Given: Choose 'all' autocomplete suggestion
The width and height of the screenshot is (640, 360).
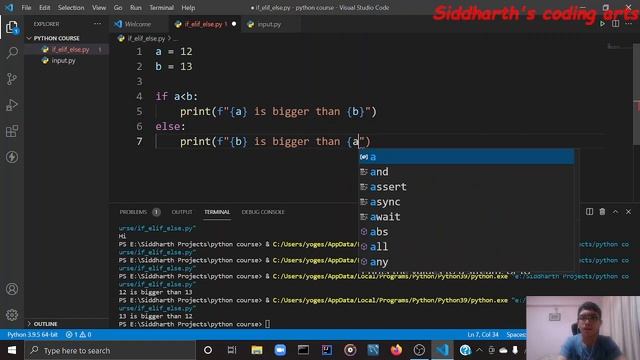Looking at the screenshot, I should click(466, 247).
